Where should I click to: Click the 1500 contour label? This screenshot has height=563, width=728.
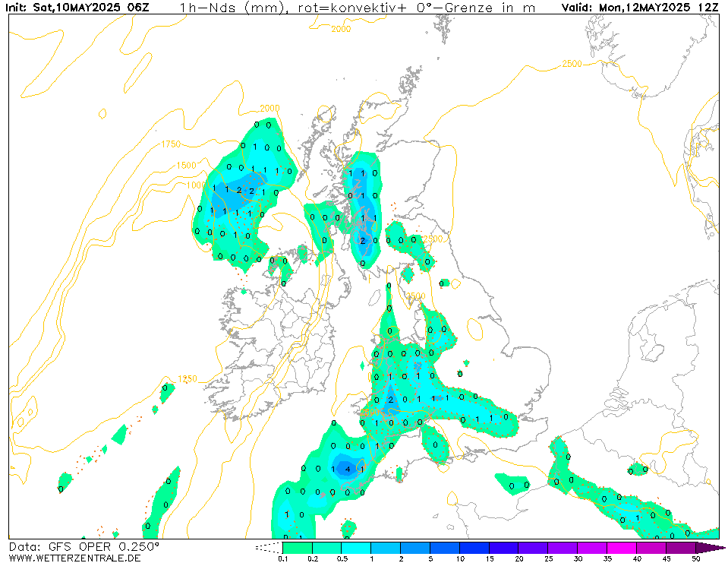(186, 166)
